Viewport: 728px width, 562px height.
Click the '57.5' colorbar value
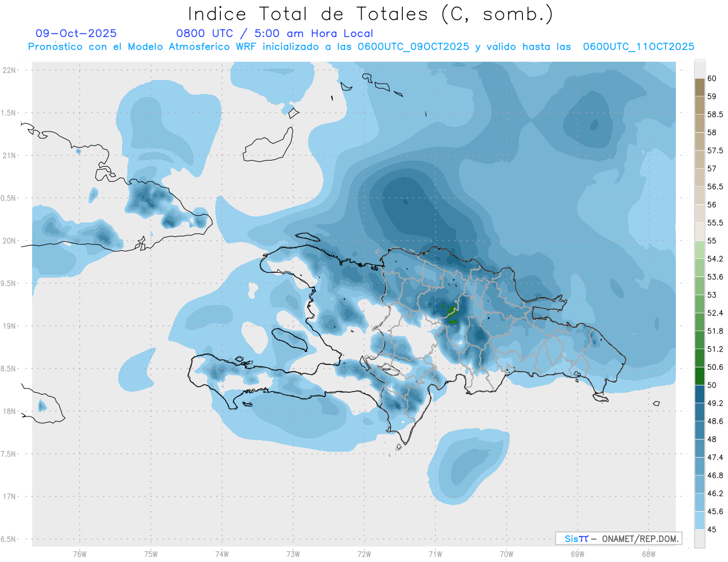716,150
